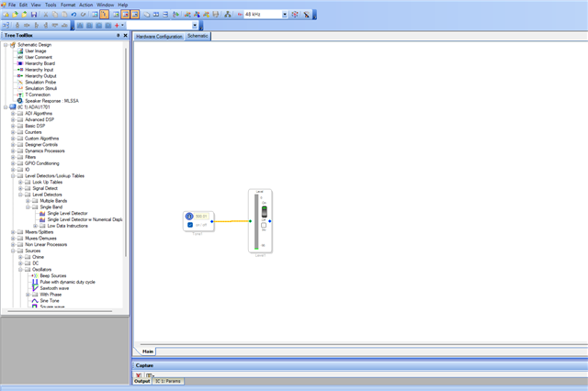Toggle the On/Off rocker switch on Level1 block
This screenshot has height=391, width=588.
point(264,212)
